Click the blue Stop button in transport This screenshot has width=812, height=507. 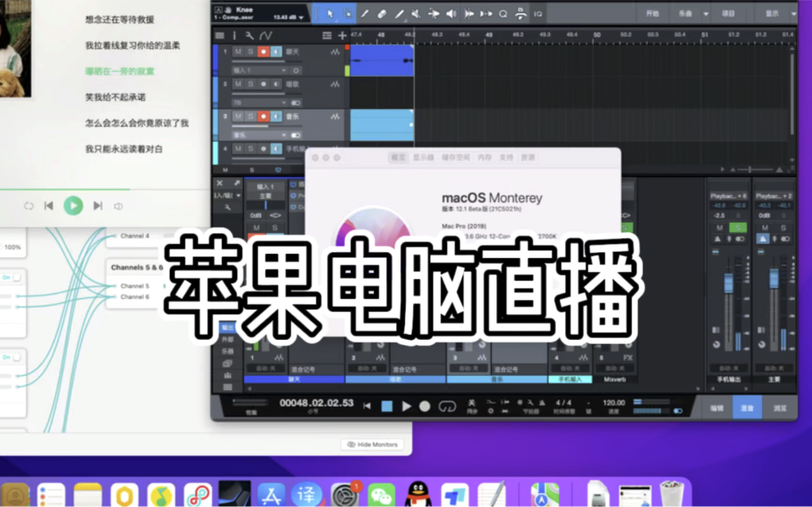pyautogui.click(x=387, y=406)
